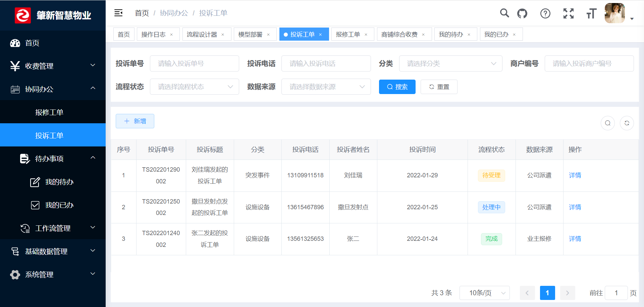Focus the 投诉电话 input field

tap(326, 63)
